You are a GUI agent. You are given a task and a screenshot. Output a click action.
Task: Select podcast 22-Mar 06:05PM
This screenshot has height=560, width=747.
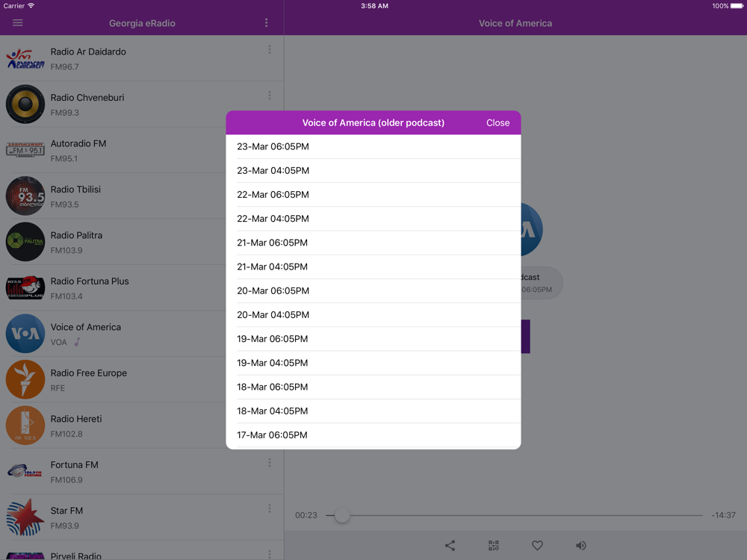(x=373, y=195)
